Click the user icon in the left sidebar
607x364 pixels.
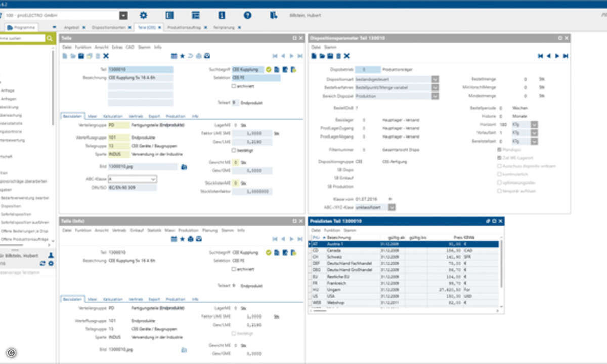[51, 256]
